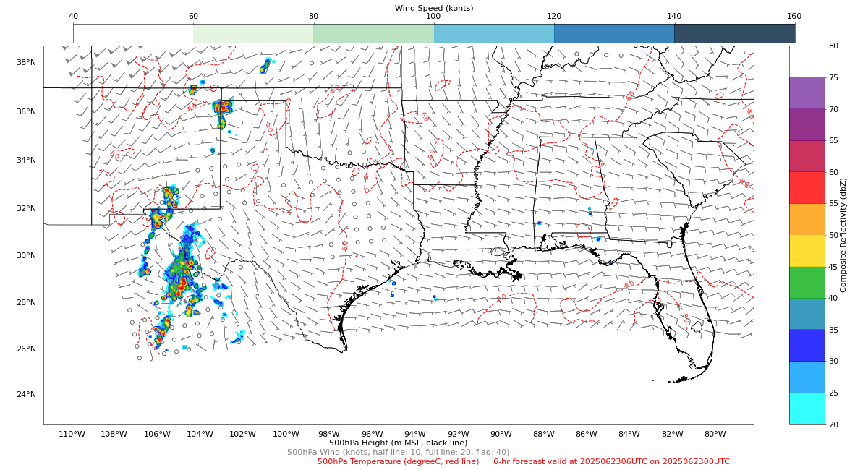Viewport: 868px width, 470px height.
Task: Select the 75–80 dBZ white swatch
Action: pos(807,61)
